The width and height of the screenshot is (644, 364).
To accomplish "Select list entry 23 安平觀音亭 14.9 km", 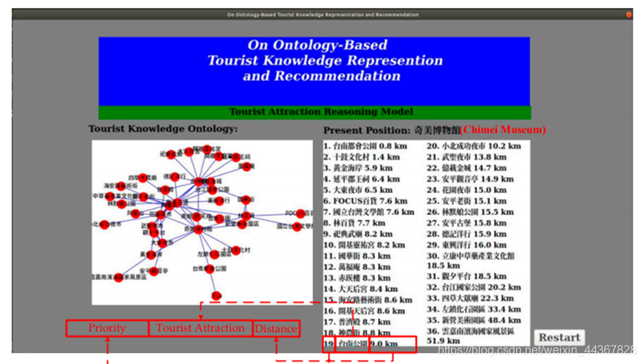I will tap(470, 179).
